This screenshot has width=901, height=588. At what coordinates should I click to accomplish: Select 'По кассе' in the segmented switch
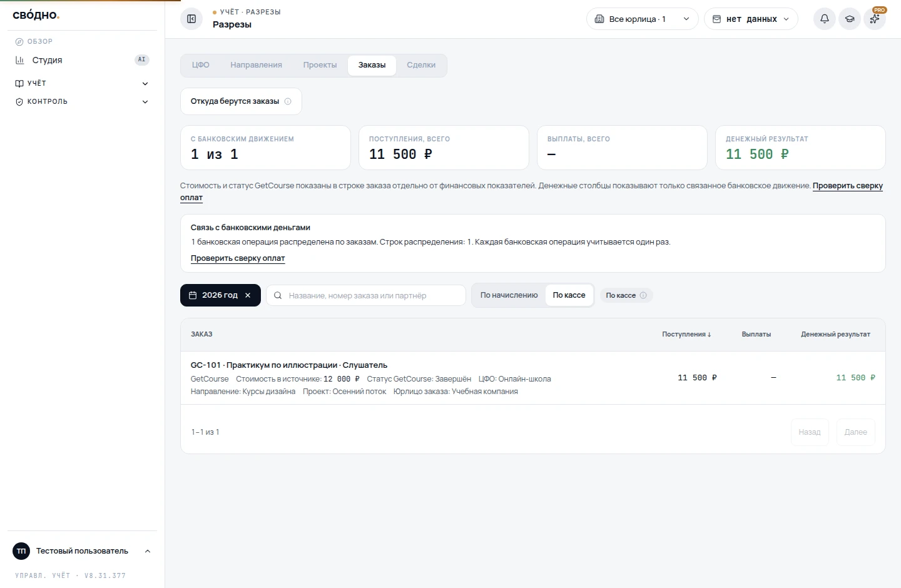[569, 295]
